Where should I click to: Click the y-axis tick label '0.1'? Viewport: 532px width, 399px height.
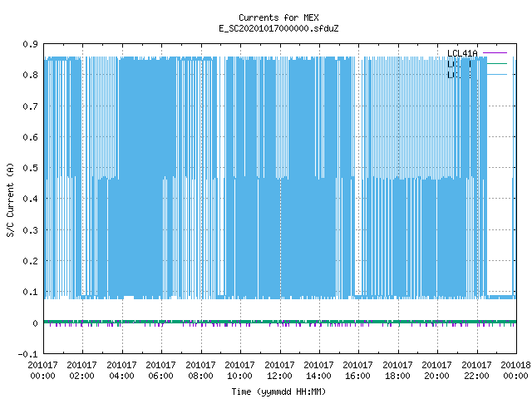tap(30, 292)
